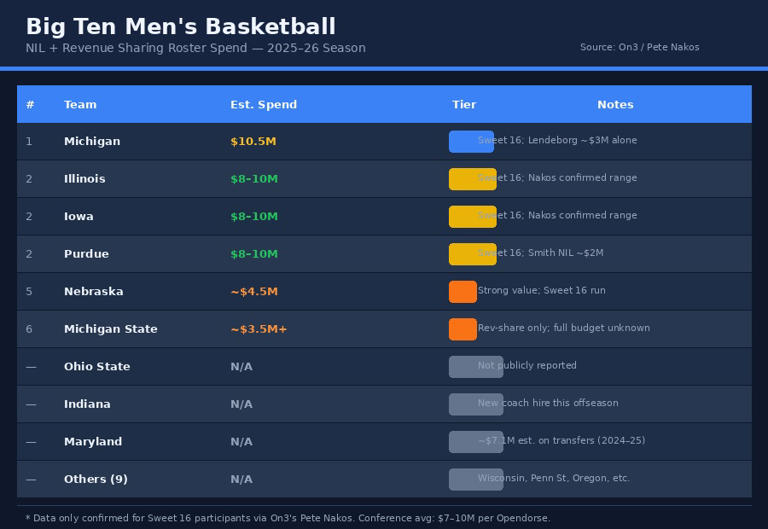This screenshot has height=529, width=768.
Task: Click the $10.5M spend value
Action: 253,142
